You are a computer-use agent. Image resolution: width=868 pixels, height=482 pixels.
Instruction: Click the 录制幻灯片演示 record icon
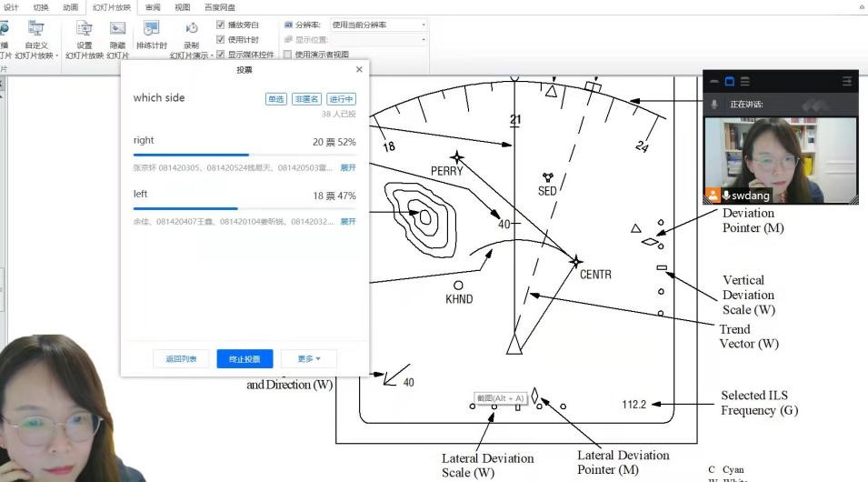(x=191, y=30)
